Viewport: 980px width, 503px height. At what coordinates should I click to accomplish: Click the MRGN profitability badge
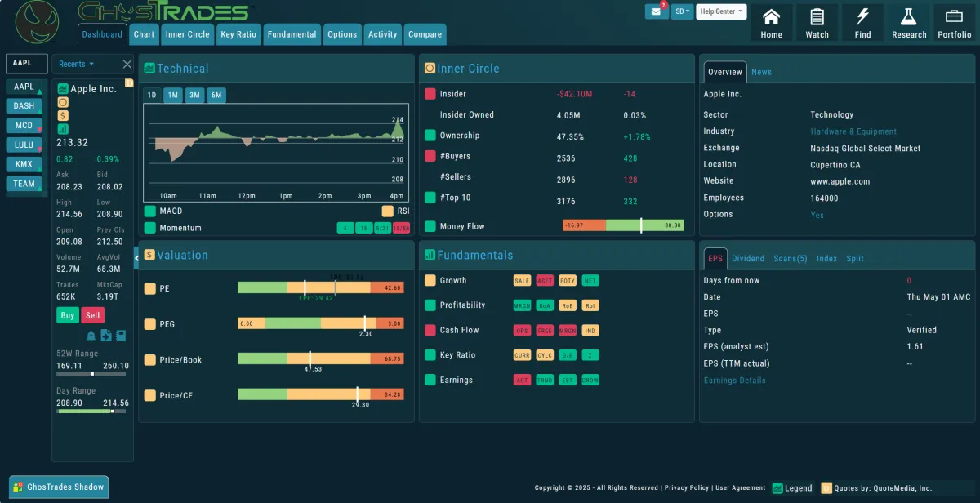tap(522, 305)
